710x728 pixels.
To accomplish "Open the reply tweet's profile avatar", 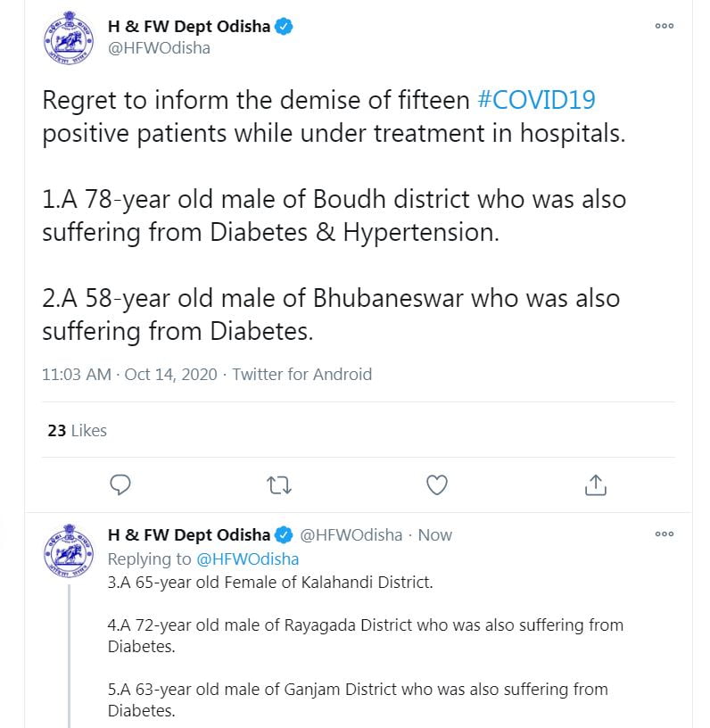I will point(69,550).
